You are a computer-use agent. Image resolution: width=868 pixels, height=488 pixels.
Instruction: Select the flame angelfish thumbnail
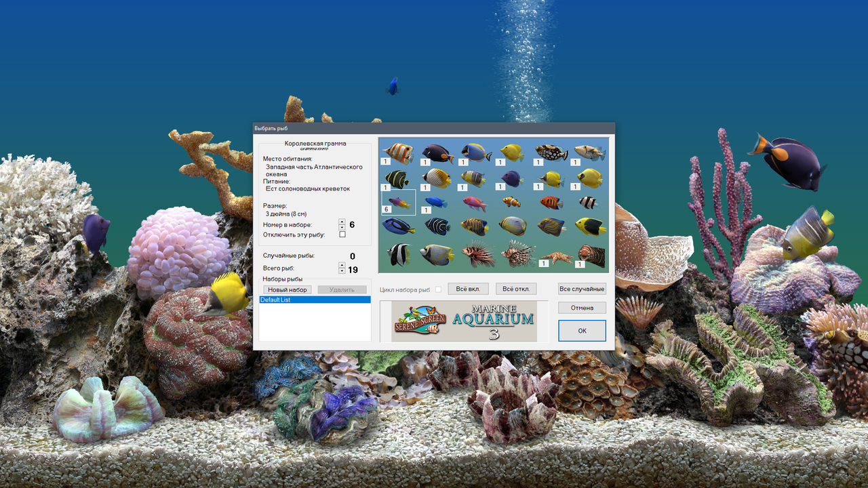550,203
